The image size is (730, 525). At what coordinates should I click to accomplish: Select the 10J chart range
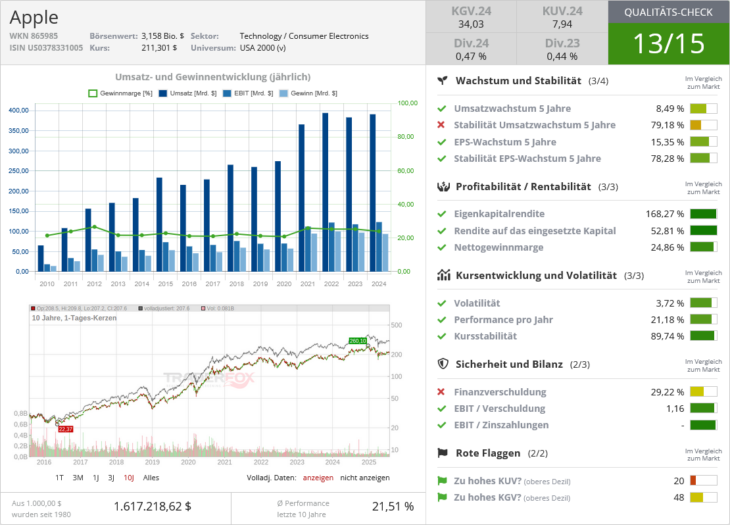tap(129, 478)
